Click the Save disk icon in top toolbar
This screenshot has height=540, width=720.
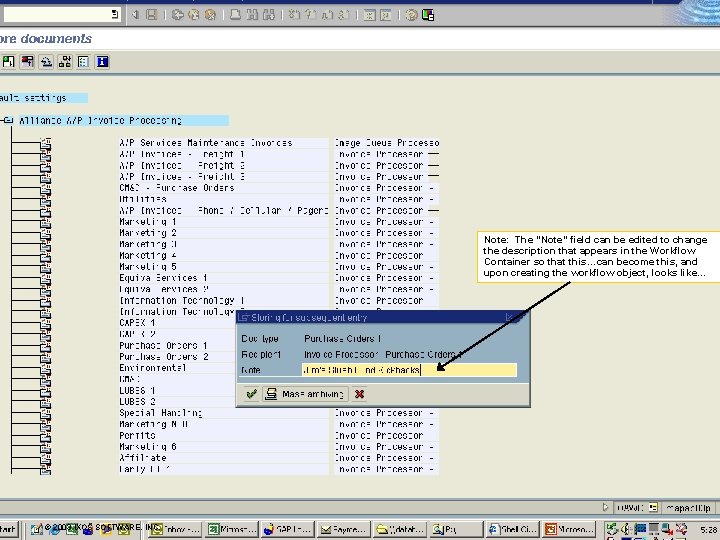click(152, 15)
